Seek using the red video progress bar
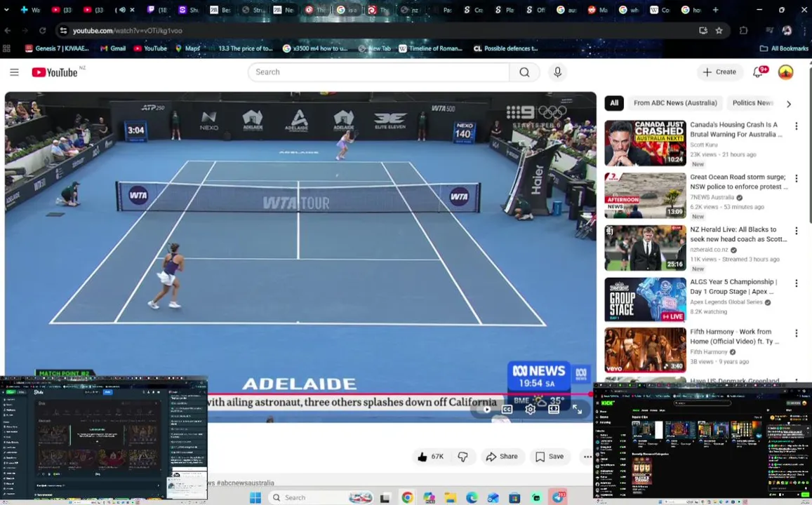 coord(298,394)
